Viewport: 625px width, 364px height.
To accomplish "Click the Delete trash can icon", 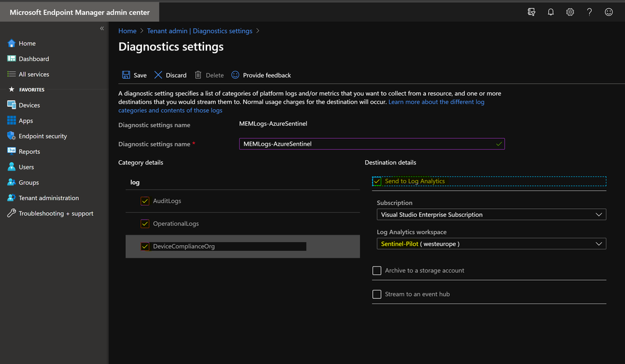I will 198,75.
